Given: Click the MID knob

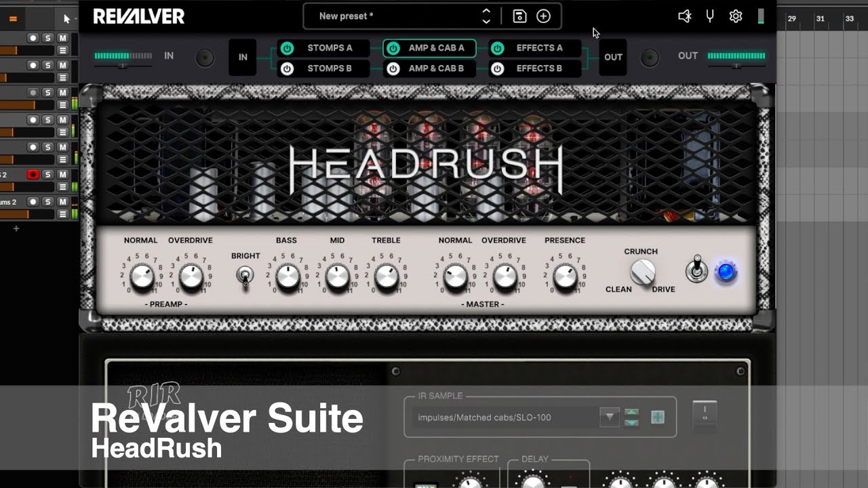Looking at the screenshot, I should [337, 276].
